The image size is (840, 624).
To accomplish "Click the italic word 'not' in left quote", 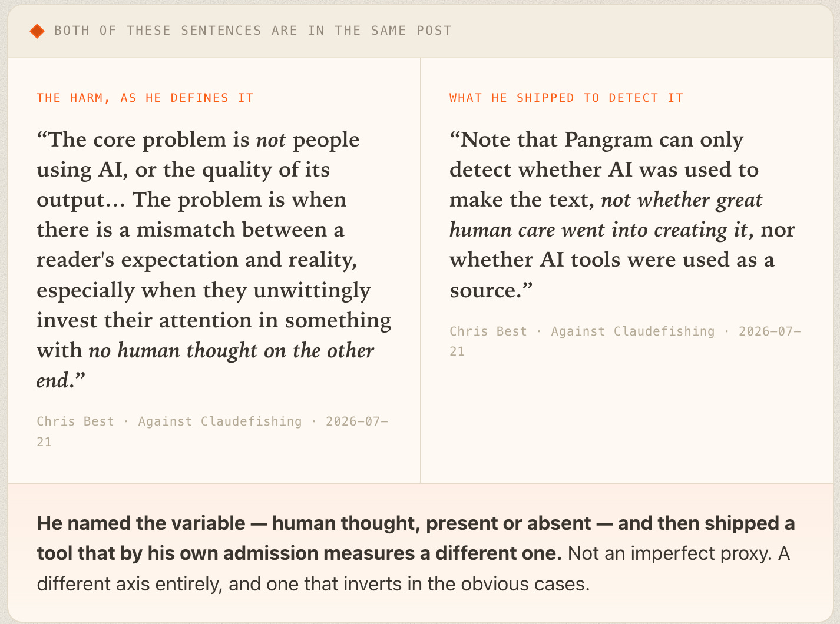I will click(271, 140).
